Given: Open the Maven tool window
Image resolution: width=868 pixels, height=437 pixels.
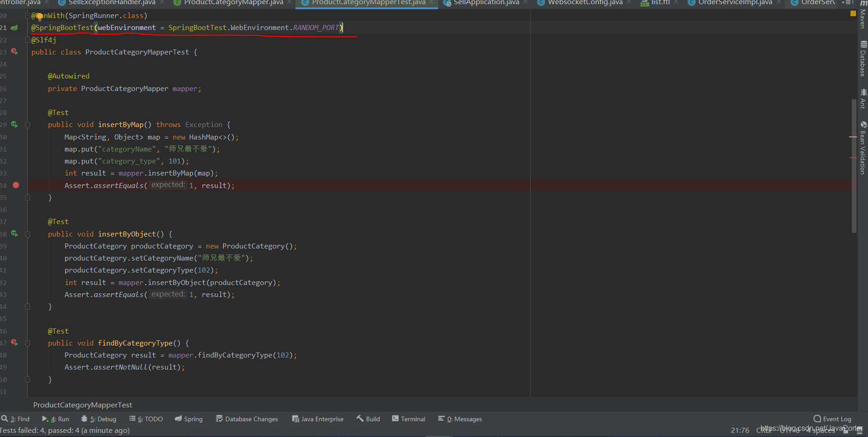Looking at the screenshot, I should (x=862, y=15).
